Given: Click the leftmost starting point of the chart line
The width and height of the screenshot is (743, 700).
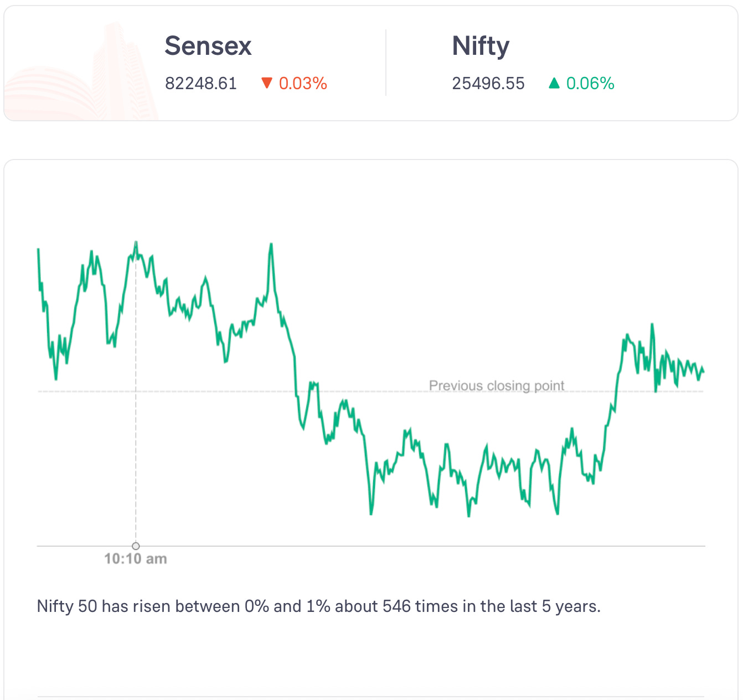Looking at the screenshot, I should coord(38,249).
